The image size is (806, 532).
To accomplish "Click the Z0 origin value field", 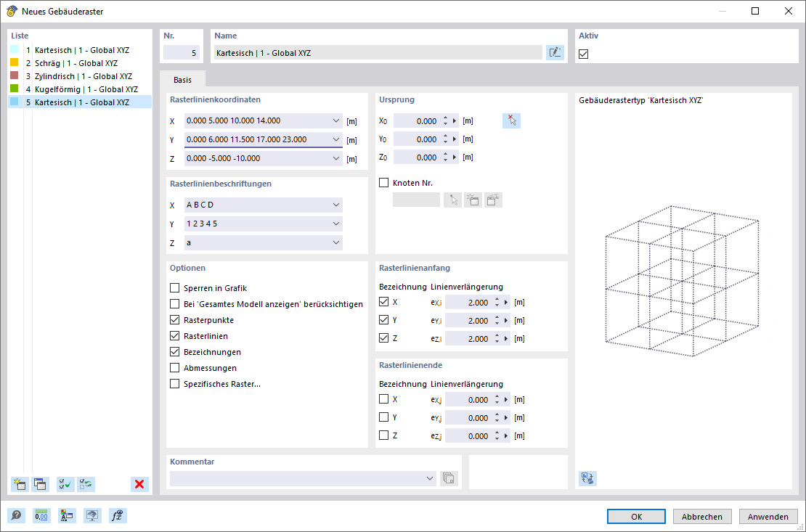I will click(416, 157).
